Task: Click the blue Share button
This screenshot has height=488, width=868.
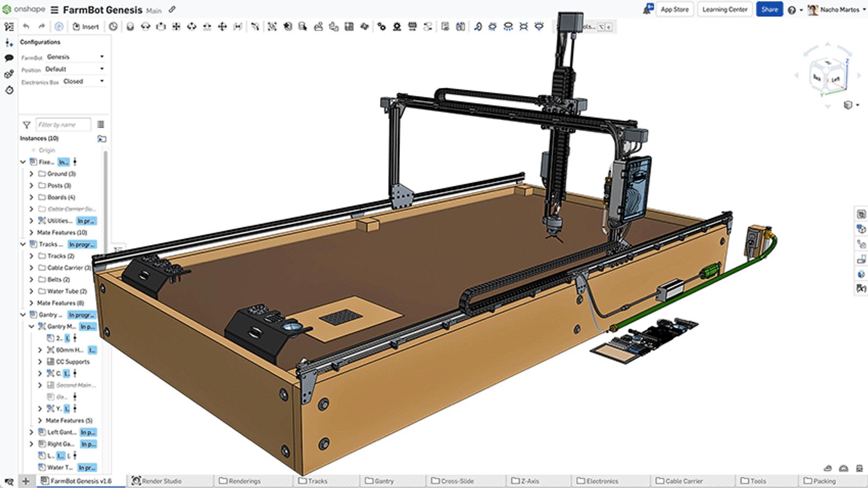Action: coord(770,9)
